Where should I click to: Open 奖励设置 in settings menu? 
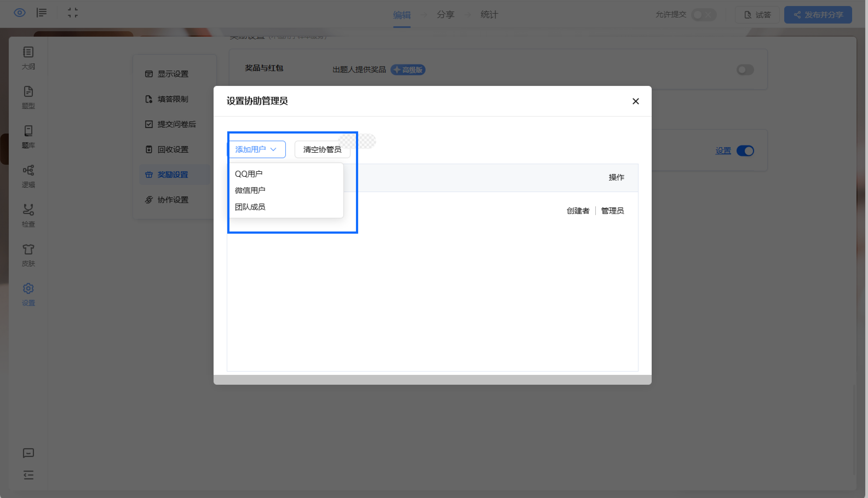coord(175,175)
